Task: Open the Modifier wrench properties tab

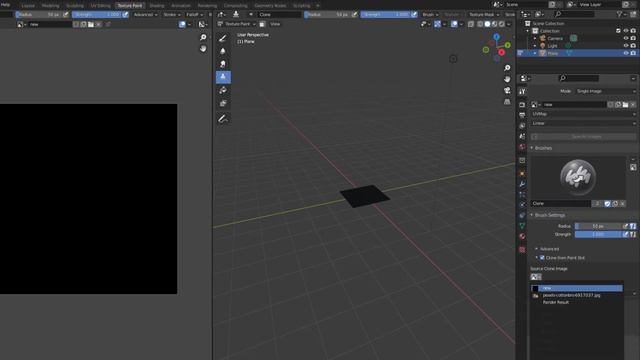Action: 522,184
